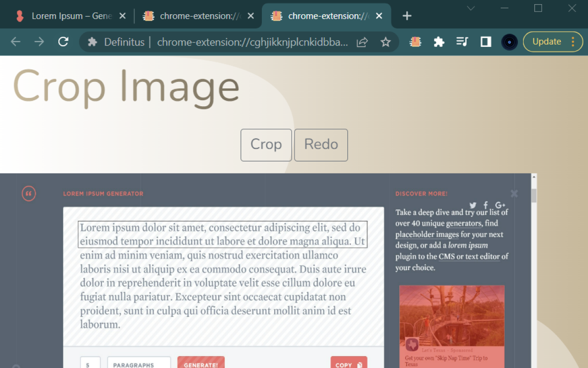Go forward to the next page

coord(40,42)
